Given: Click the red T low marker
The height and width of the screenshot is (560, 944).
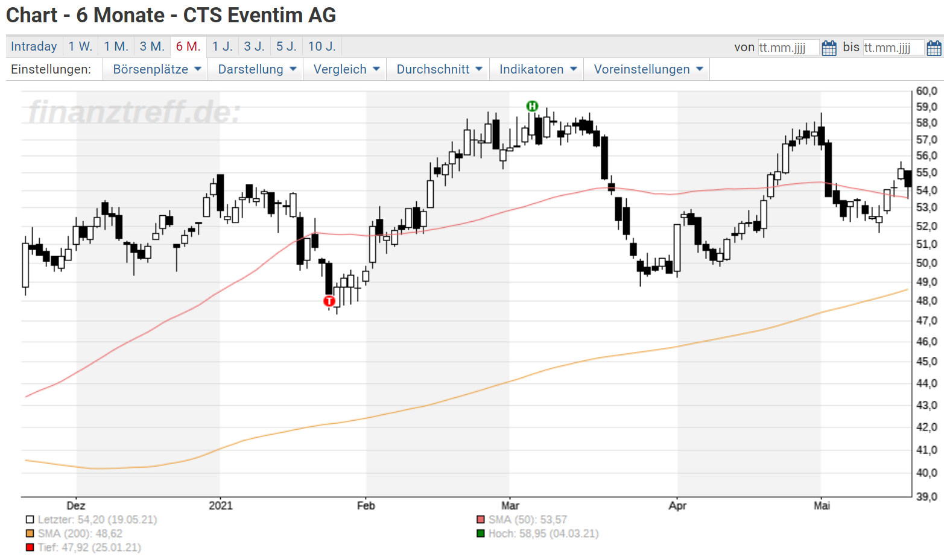Looking at the screenshot, I should click(329, 301).
